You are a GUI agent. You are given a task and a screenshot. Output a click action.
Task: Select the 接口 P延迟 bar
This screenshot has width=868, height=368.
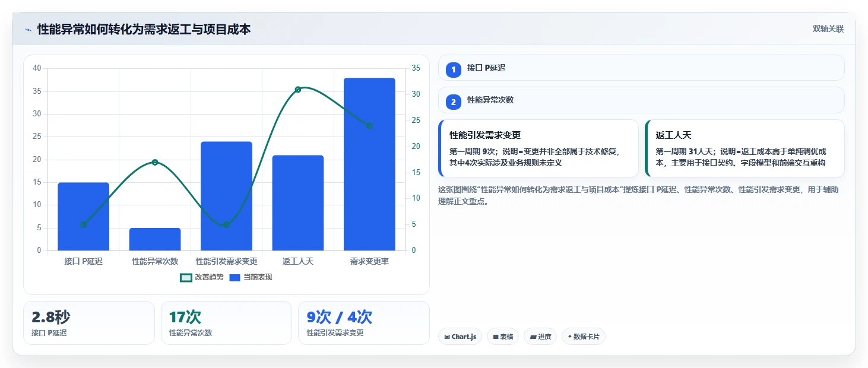(x=83, y=217)
